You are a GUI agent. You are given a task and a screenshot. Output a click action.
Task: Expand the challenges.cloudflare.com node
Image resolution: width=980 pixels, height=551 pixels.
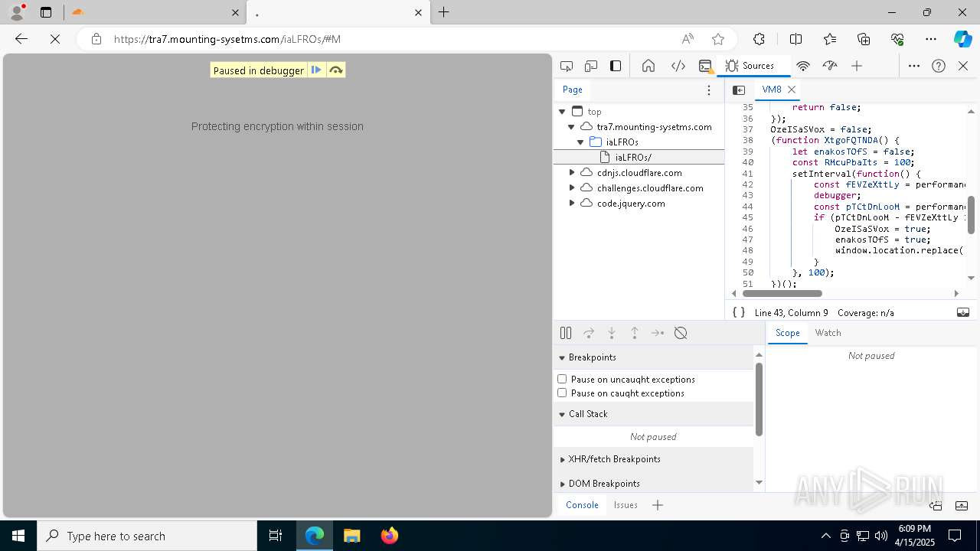(571, 188)
